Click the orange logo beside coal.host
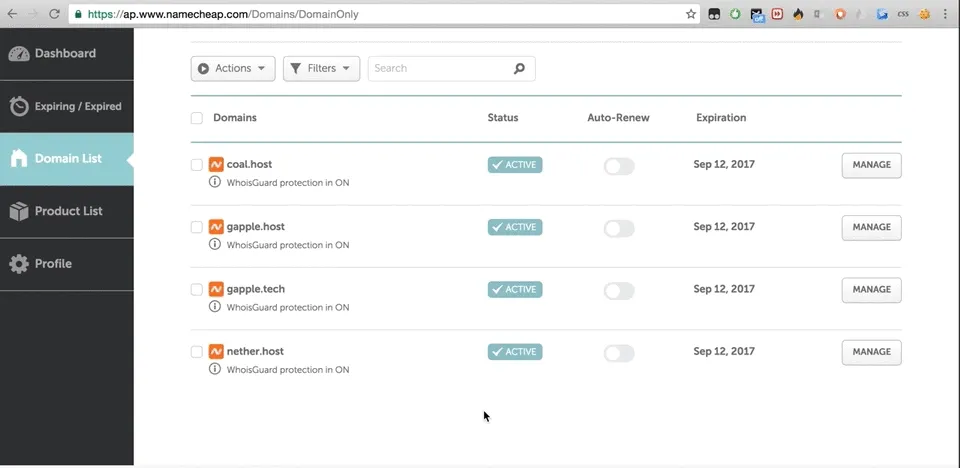Image resolution: width=960 pixels, height=468 pixels. point(216,164)
